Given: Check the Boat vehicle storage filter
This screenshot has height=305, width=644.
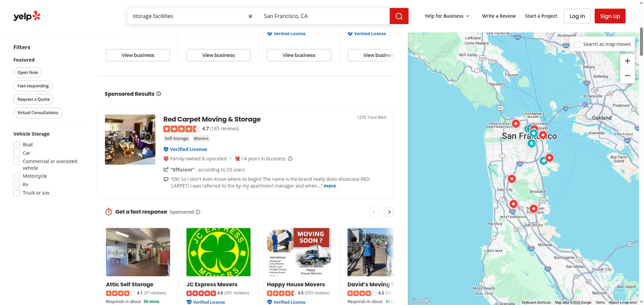Looking at the screenshot, I should click(17, 145).
